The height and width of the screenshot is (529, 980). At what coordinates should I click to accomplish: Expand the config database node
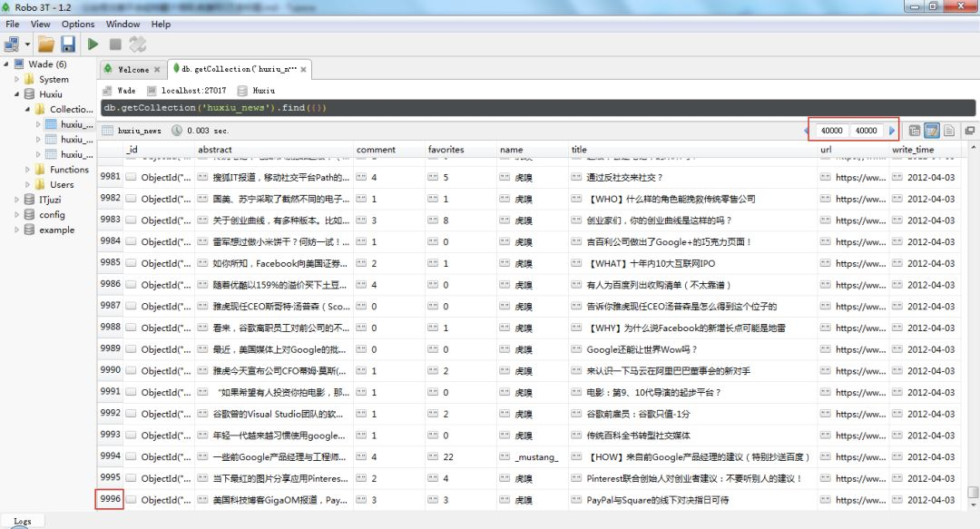coord(17,214)
